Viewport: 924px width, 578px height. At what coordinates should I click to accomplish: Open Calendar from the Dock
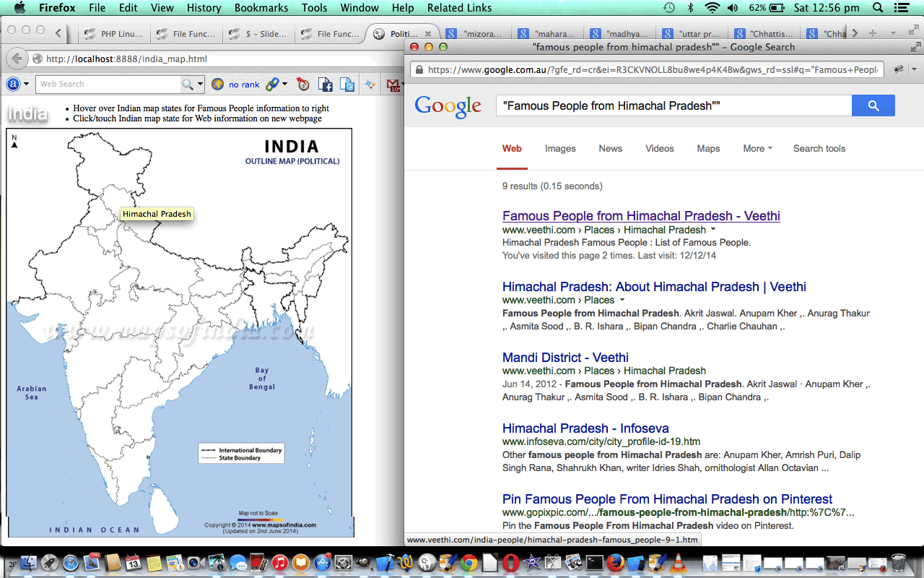(134, 563)
